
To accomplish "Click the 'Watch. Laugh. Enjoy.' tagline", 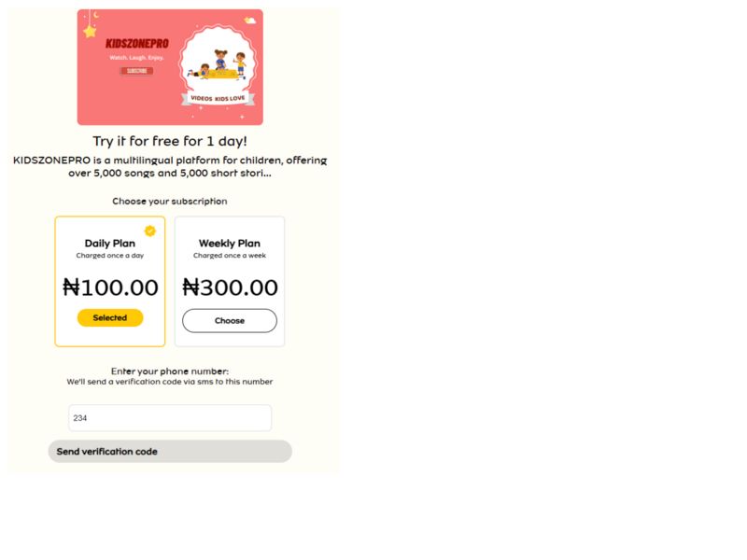I will (136, 58).
